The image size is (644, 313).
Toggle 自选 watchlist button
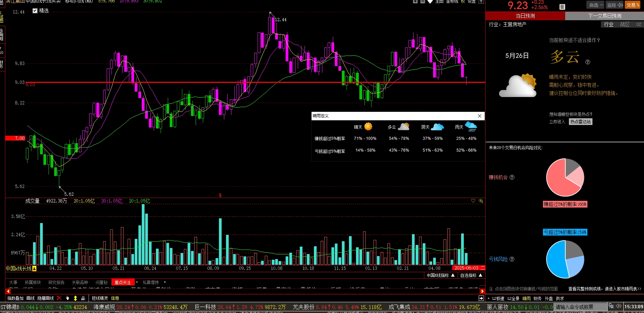coord(596,5)
